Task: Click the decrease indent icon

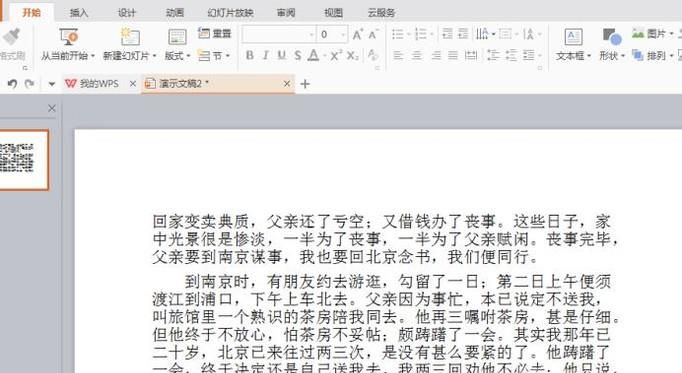Action: 447,34
